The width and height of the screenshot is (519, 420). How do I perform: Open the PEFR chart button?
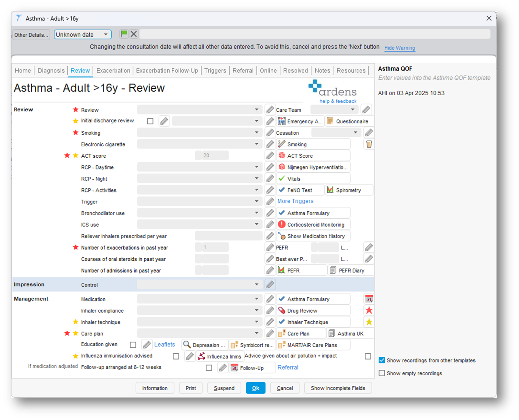(x=302, y=270)
